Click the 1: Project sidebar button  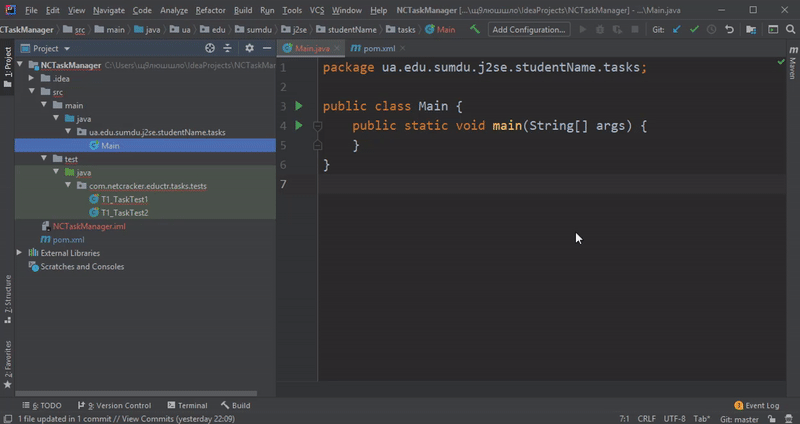[8, 66]
